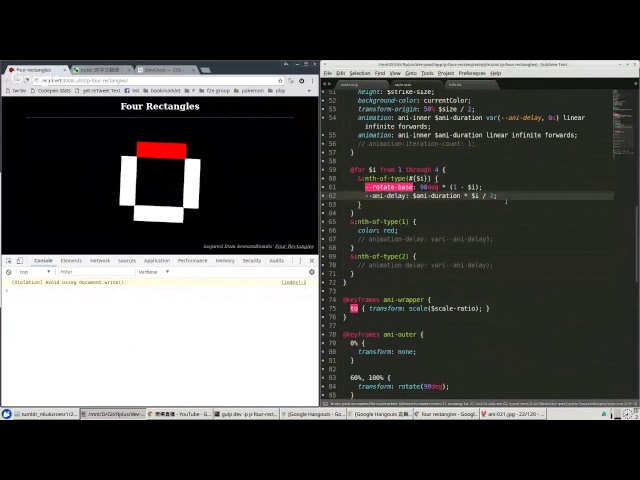Screen dimensions: 640x480
Task: Click the Sublime Text minimap on the right
Action: tap(622, 122)
